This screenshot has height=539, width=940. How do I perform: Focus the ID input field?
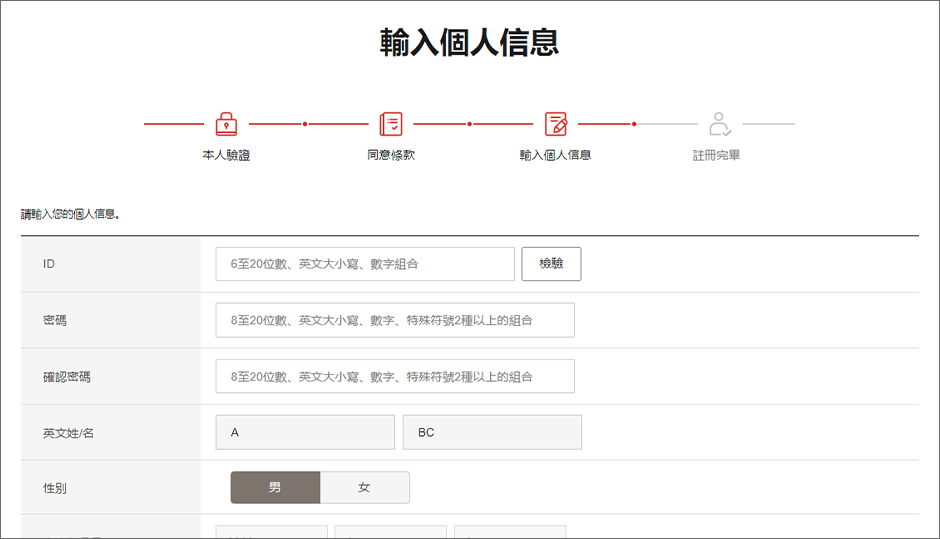click(x=365, y=264)
